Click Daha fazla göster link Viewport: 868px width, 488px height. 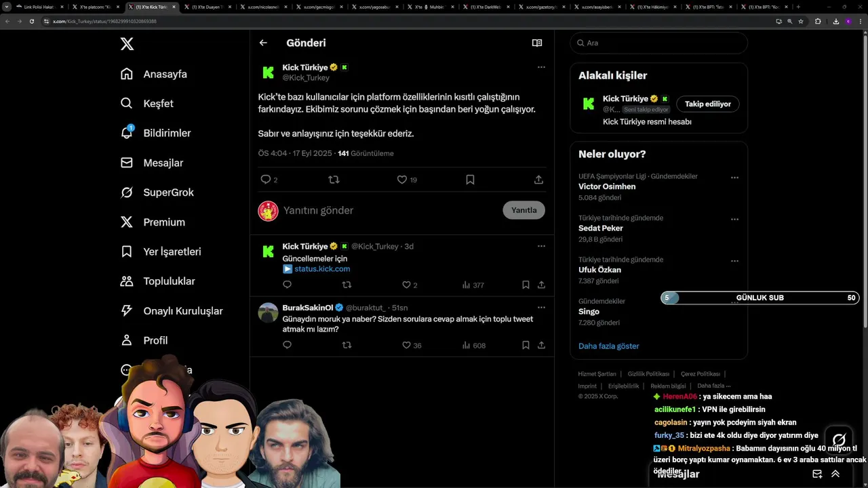[x=608, y=346]
